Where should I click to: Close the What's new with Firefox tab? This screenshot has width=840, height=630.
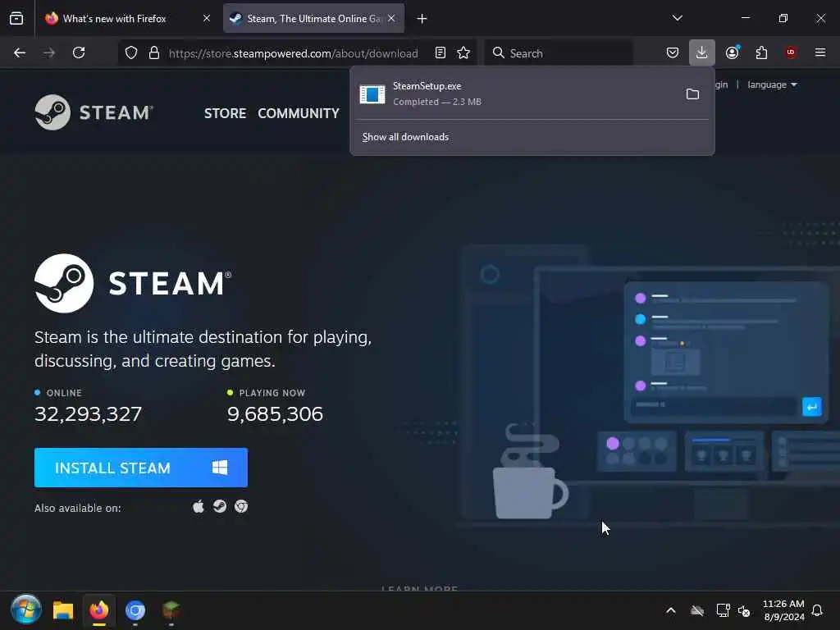(207, 18)
